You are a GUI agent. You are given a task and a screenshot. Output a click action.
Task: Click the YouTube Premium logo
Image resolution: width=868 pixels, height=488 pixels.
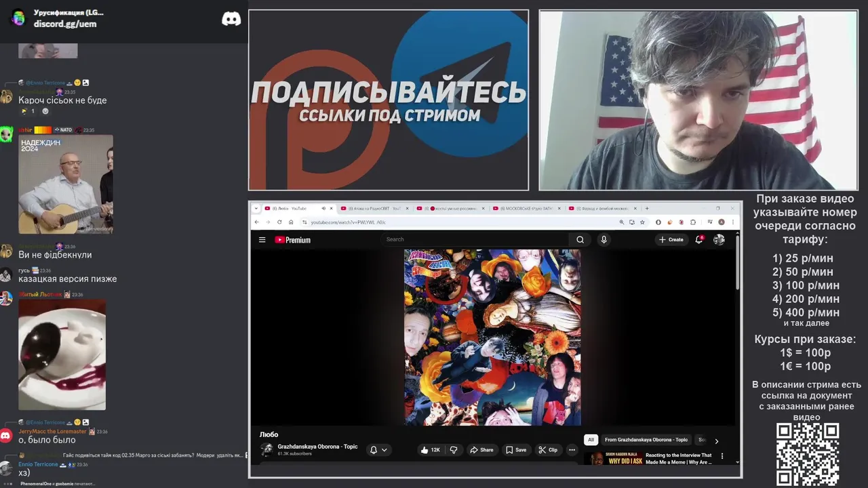click(292, 239)
